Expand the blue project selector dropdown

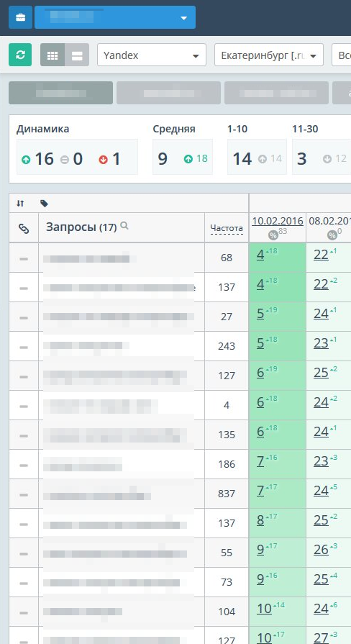click(115, 17)
